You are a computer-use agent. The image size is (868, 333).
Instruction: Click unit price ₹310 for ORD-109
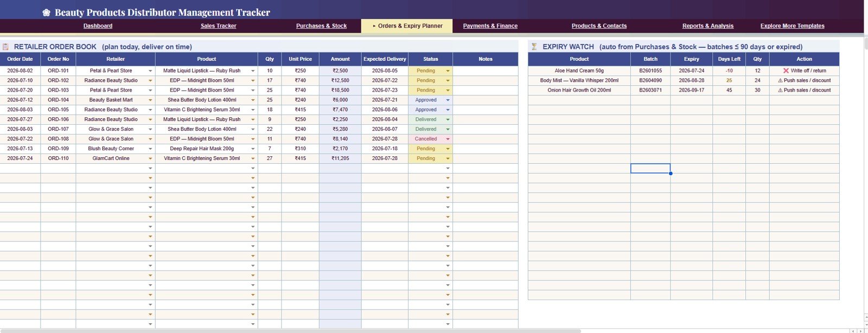(301, 149)
